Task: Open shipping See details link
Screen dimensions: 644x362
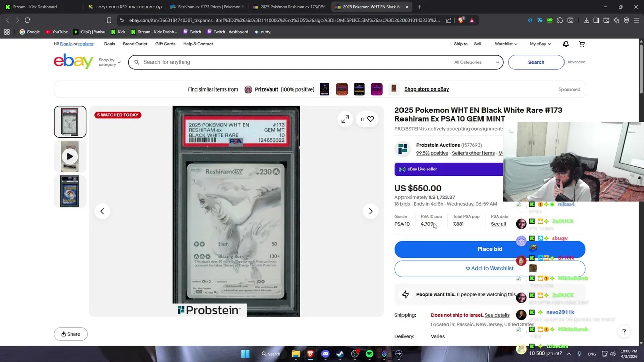Action: point(497,315)
